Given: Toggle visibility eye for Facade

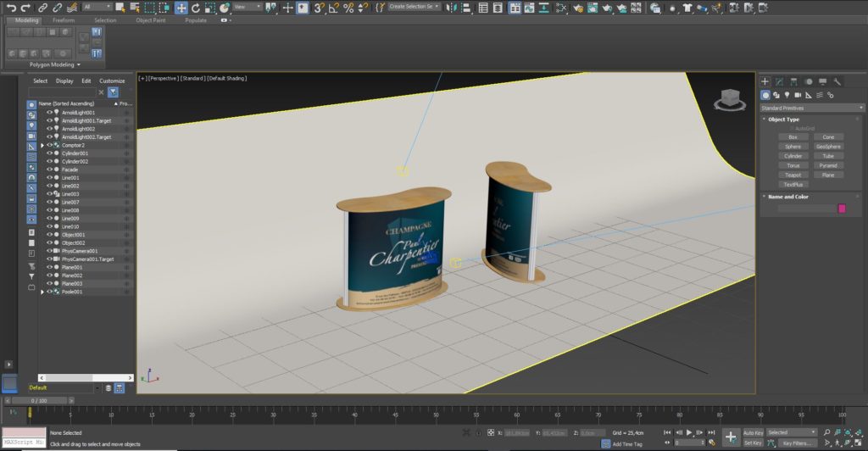Looking at the screenshot, I should pos(49,170).
